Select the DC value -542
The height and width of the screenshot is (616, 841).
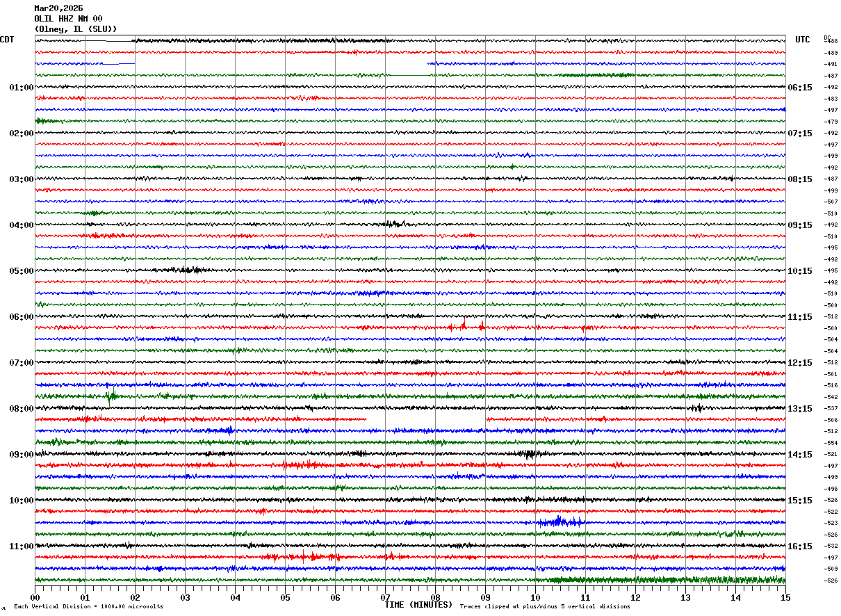point(831,397)
